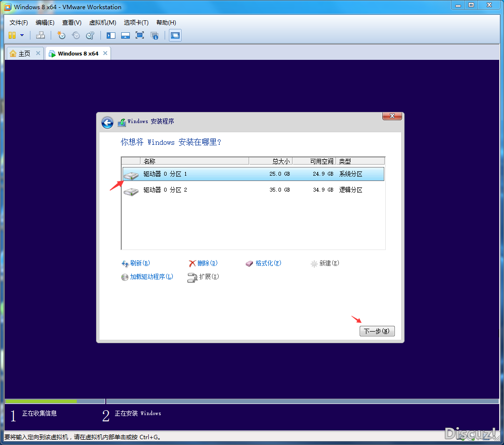Open the power options dropdown arrow
Screen dimensions: 504x445
click(x=22, y=35)
